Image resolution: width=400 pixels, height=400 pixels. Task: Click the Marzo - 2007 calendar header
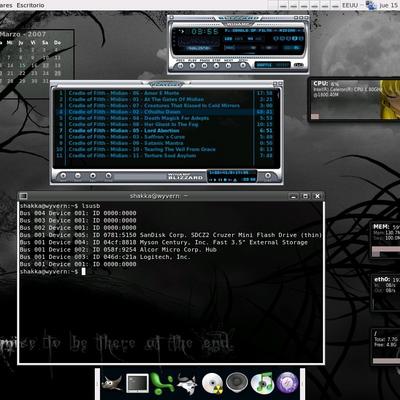(x=23, y=34)
